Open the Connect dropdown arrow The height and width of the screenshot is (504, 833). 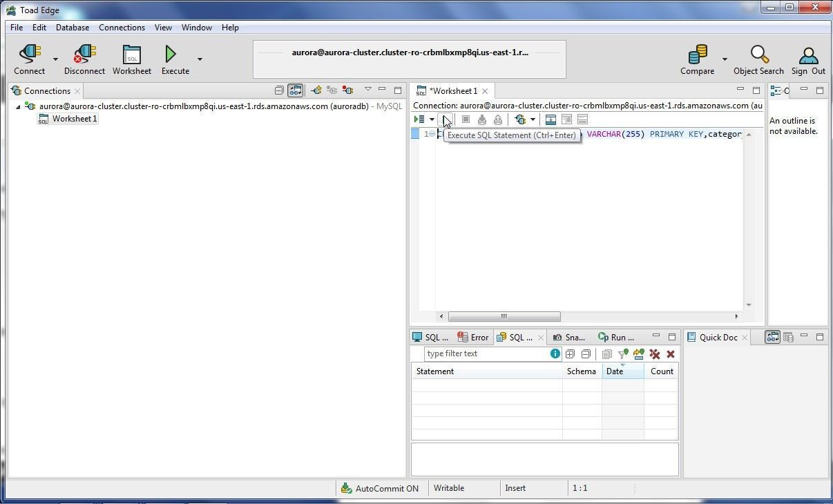55,59
